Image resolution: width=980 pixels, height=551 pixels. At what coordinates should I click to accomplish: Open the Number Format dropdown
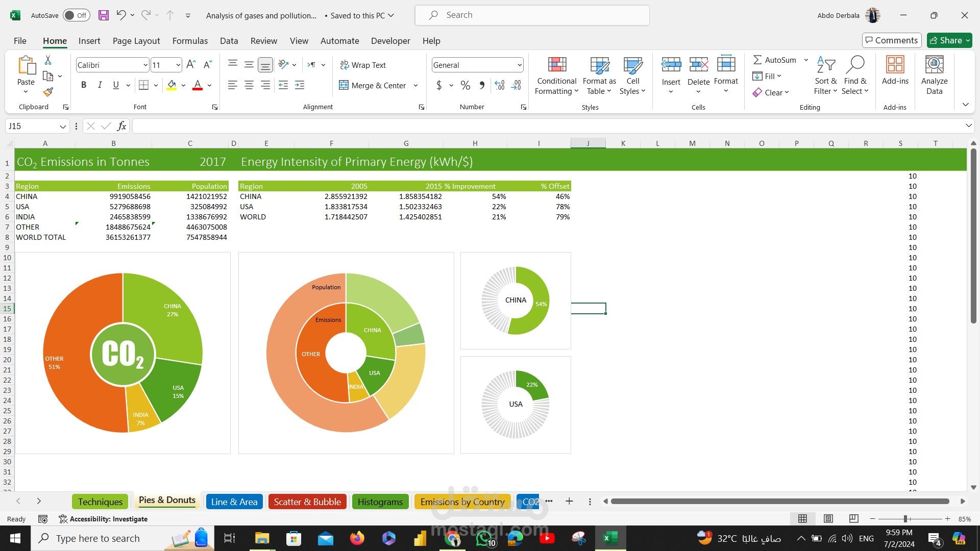(519, 65)
